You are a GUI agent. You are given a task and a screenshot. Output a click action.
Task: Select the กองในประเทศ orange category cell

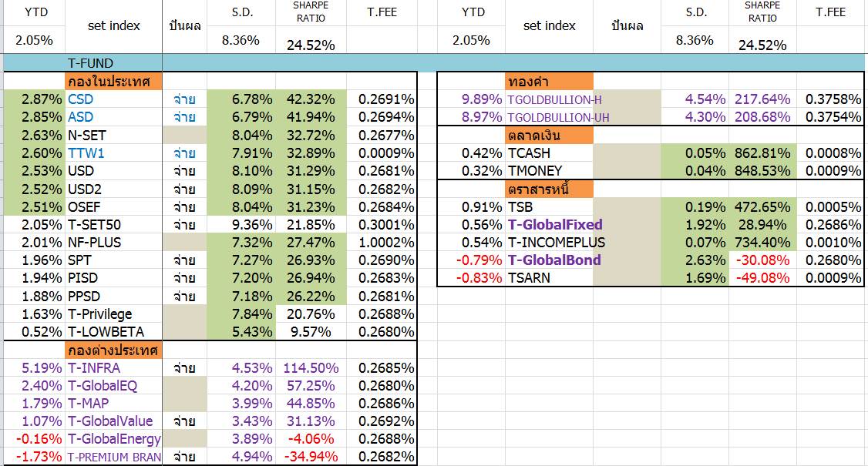pos(113,82)
